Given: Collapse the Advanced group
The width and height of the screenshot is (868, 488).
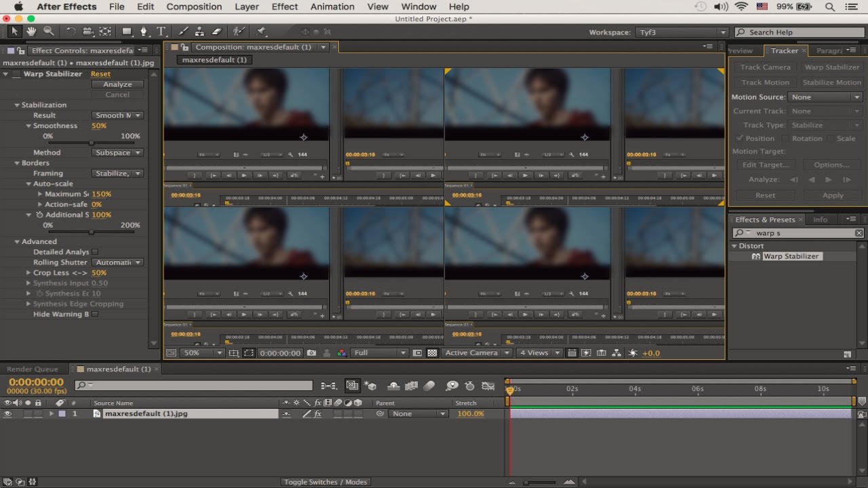Looking at the screenshot, I should pyautogui.click(x=18, y=241).
